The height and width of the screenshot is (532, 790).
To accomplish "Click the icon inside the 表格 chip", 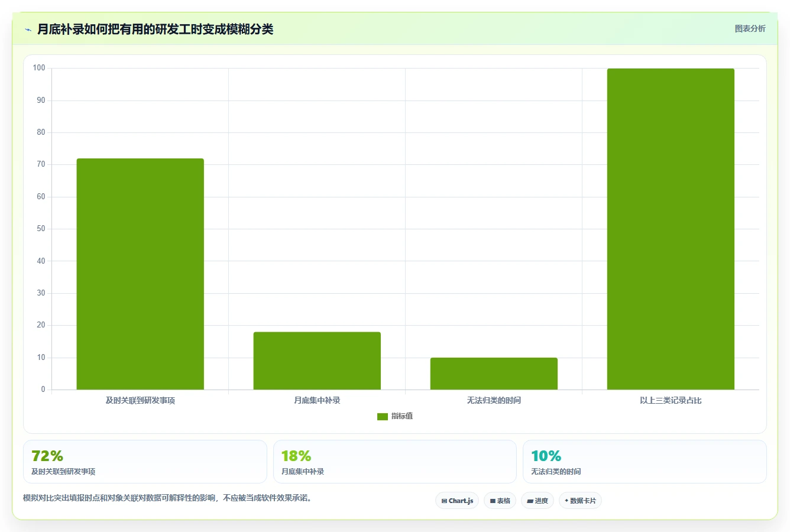I will point(493,501).
